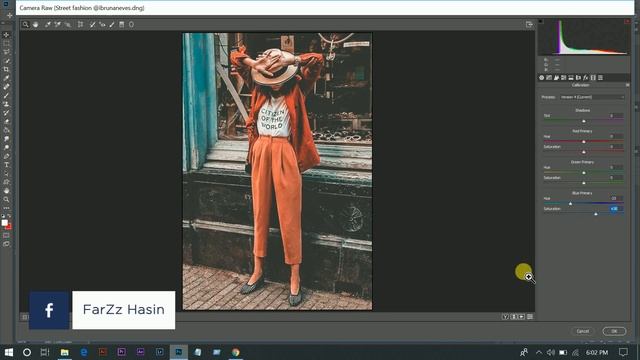Click the Green Primary Saturation slider handle
Viewport: 640px width, 360px height.
tap(584, 183)
